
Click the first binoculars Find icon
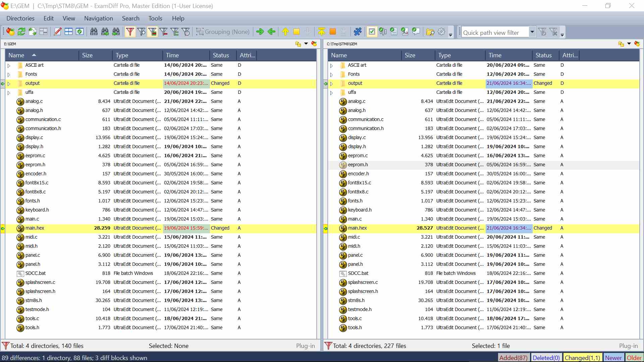pyautogui.click(x=94, y=32)
